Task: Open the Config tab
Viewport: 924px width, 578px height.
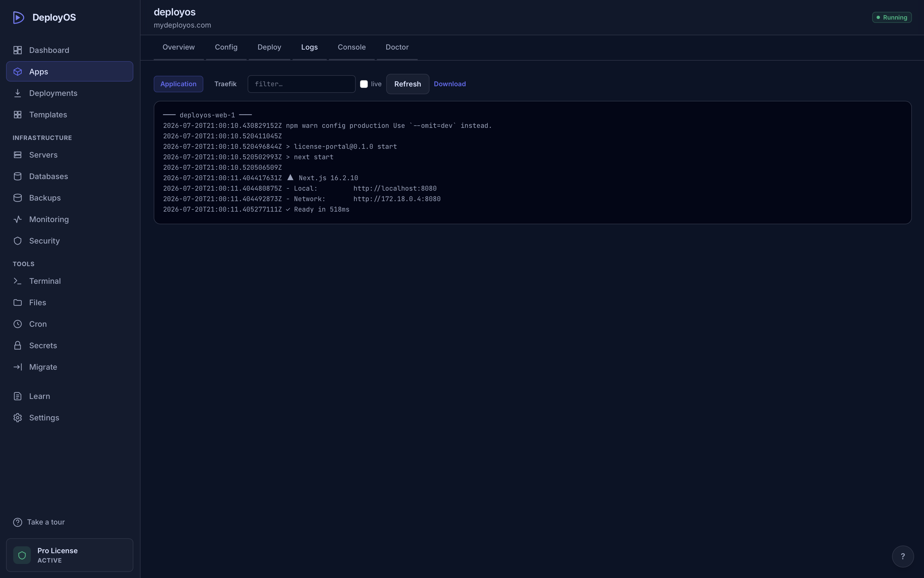Action: tap(226, 47)
